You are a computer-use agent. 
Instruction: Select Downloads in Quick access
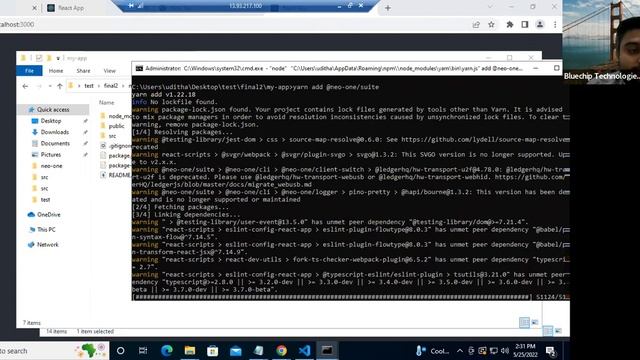(55, 132)
